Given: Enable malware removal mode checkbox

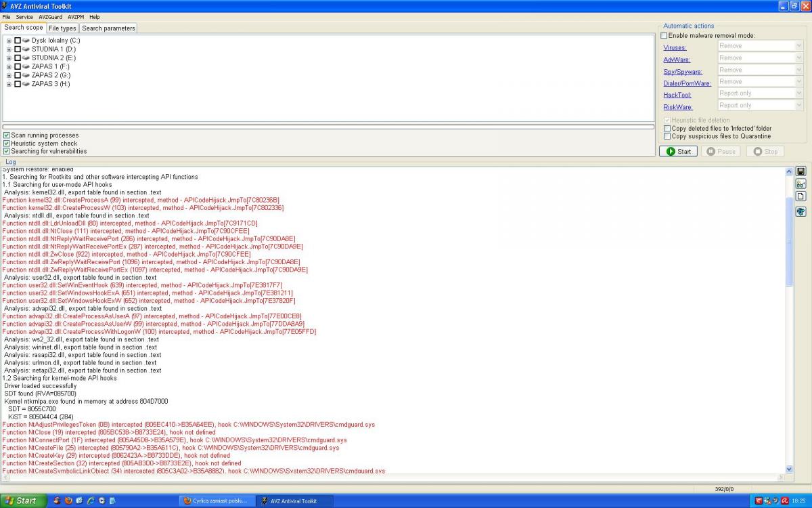Looking at the screenshot, I should click(x=664, y=36).
